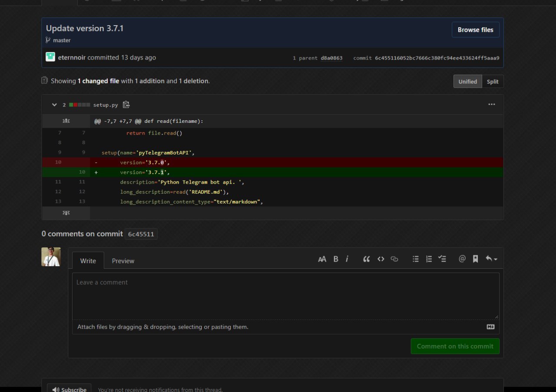Viewport: 556px width, 392px height.
Task: Insert a bulleted list
Action: point(416,259)
